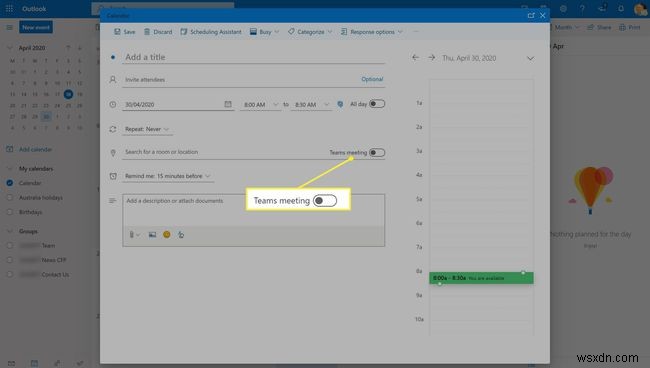This screenshot has height=368, width=650.
Task: Switch to People icon in bottom bar
Action: (57, 363)
